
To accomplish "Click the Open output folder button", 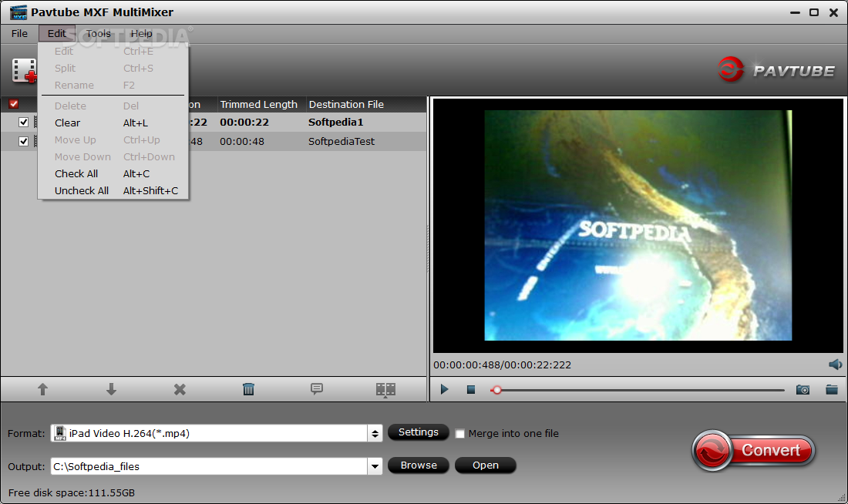I will [485, 465].
